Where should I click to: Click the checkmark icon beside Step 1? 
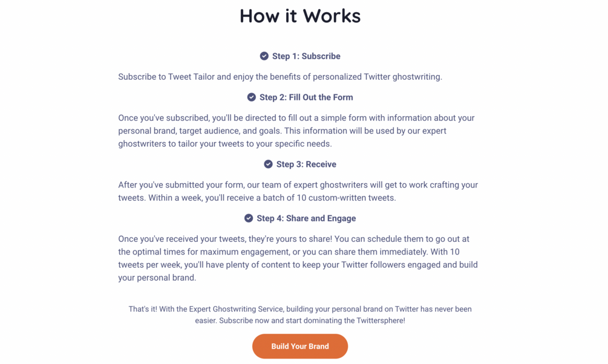point(264,56)
